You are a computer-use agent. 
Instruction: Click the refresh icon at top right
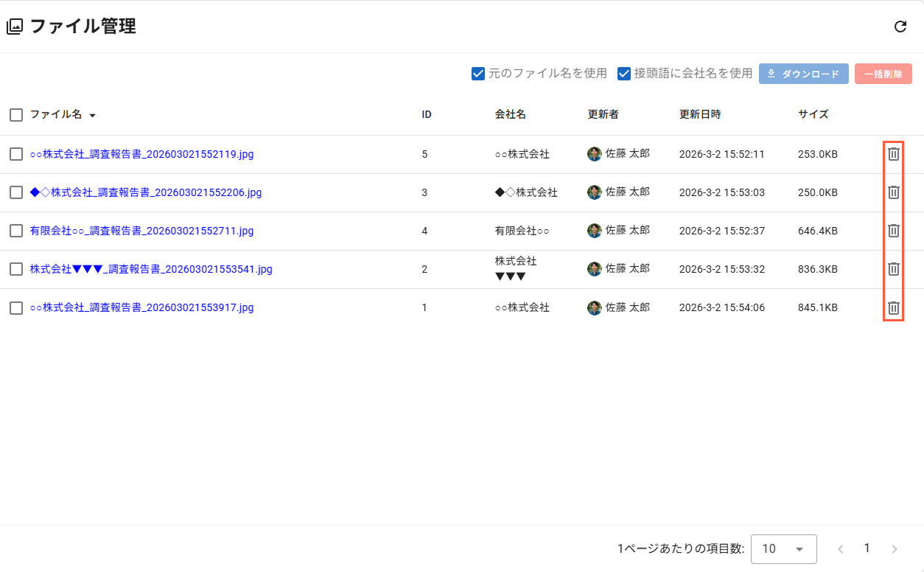point(900,27)
